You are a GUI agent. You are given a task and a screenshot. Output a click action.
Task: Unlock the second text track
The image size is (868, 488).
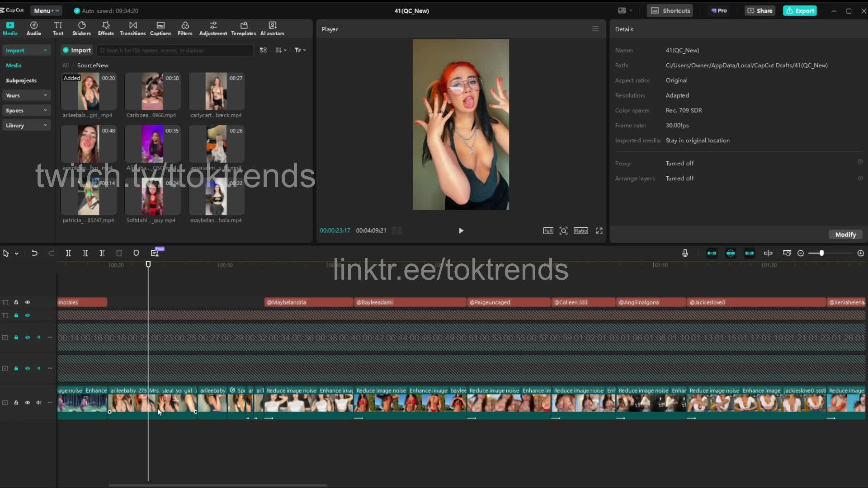(16, 315)
